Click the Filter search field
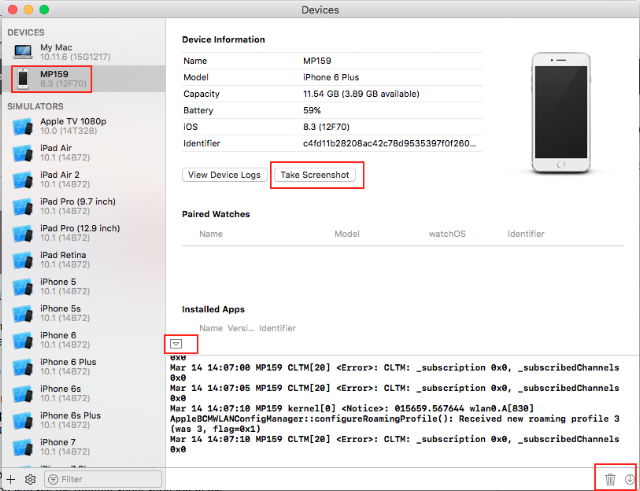Screen dimensions: 640x491 (x=103, y=479)
